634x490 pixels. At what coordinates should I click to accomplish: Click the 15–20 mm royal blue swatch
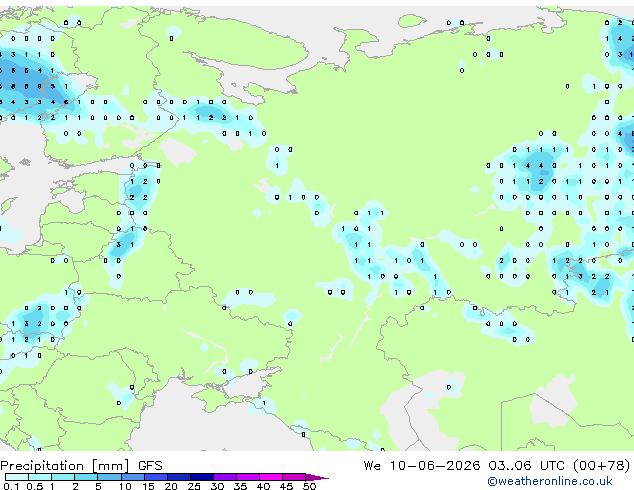155,477
